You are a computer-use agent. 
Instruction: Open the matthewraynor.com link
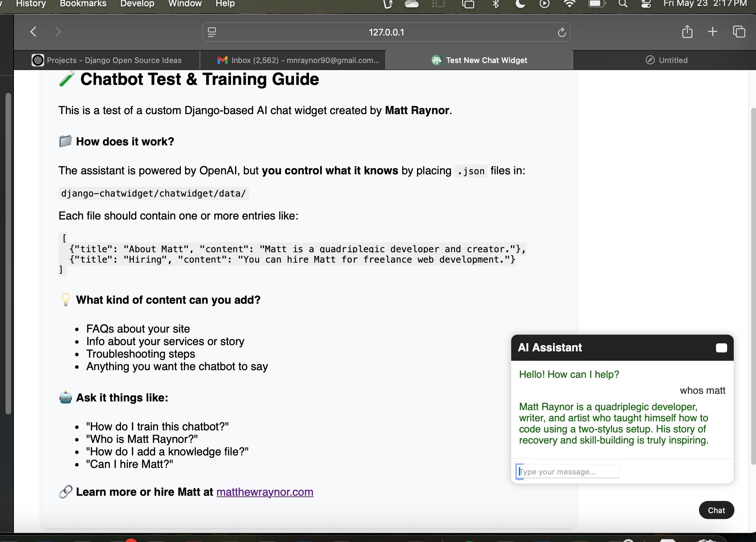tap(265, 492)
